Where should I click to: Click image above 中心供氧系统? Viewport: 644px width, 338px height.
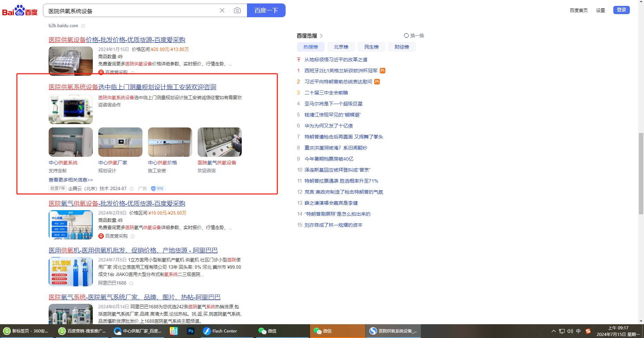pyautogui.click(x=71, y=142)
